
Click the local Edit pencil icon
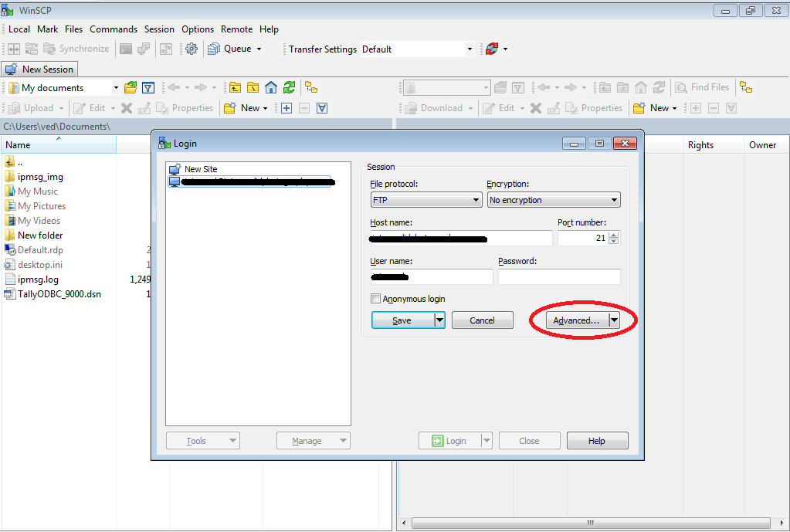pos(79,108)
